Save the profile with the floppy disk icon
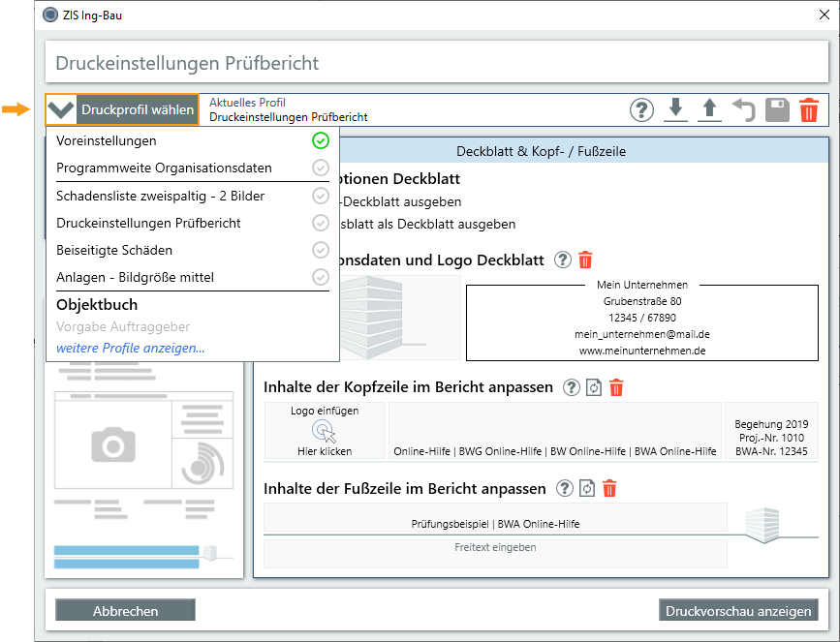Screen dimensions: 840x642 tap(777, 109)
